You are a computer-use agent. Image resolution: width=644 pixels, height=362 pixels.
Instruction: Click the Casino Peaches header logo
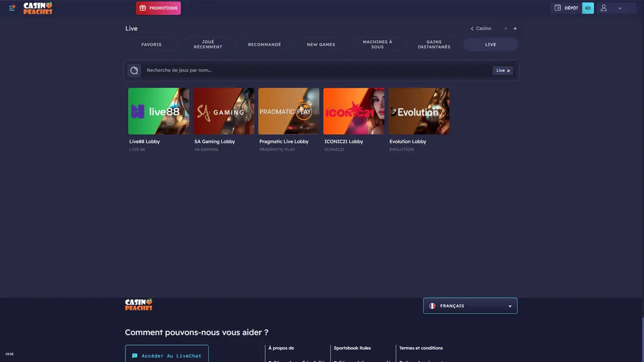[x=38, y=8]
